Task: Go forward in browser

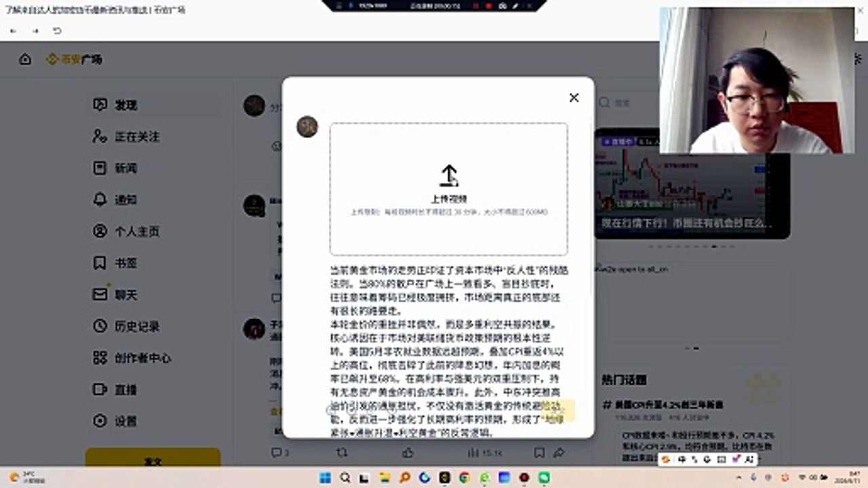Action: [35, 30]
